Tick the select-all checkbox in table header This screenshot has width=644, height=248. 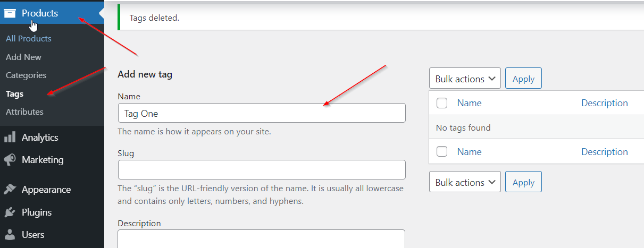click(x=442, y=104)
